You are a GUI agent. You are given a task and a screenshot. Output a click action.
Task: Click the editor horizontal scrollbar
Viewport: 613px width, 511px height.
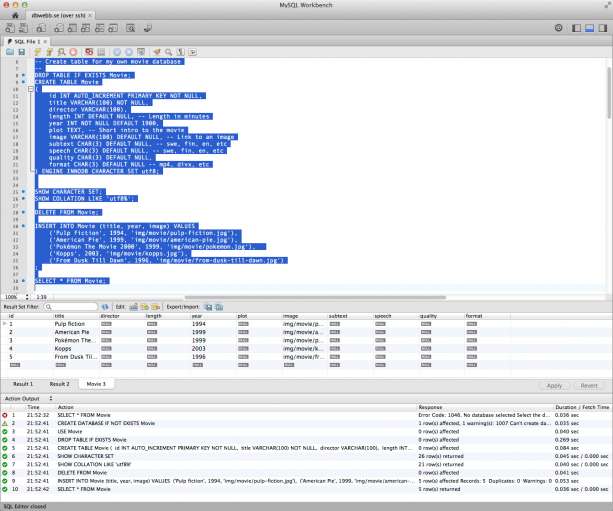pyautogui.click(x=315, y=297)
